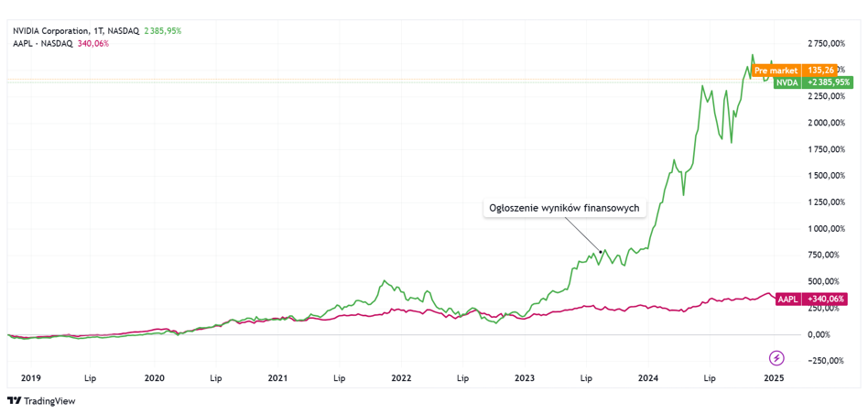This screenshot has width=868, height=414.
Task: Click the NVIDIA Corporation, 1T, NASDAQ legend title
Action: (76, 31)
